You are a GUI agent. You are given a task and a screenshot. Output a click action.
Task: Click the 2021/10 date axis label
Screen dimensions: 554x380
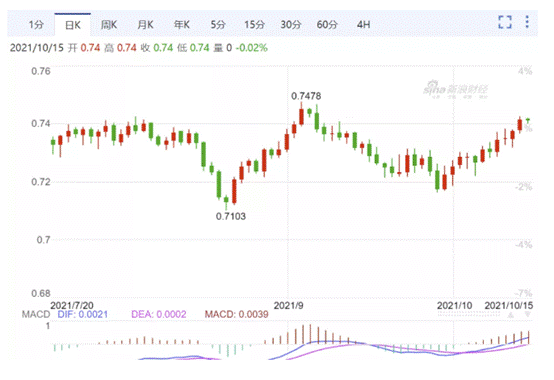point(454,305)
